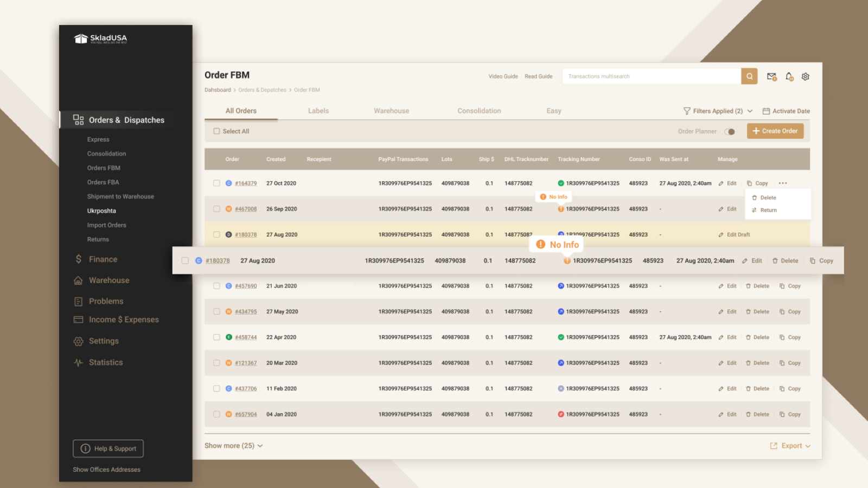Open order link #457690
The height and width of the screenshot is (488, 868).
point(246,286)
